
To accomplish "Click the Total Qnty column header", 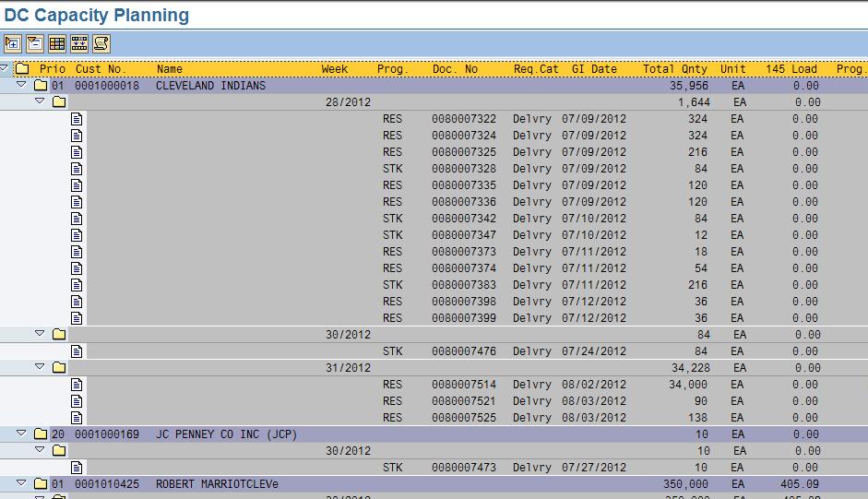I will click(x=675, y=69).
